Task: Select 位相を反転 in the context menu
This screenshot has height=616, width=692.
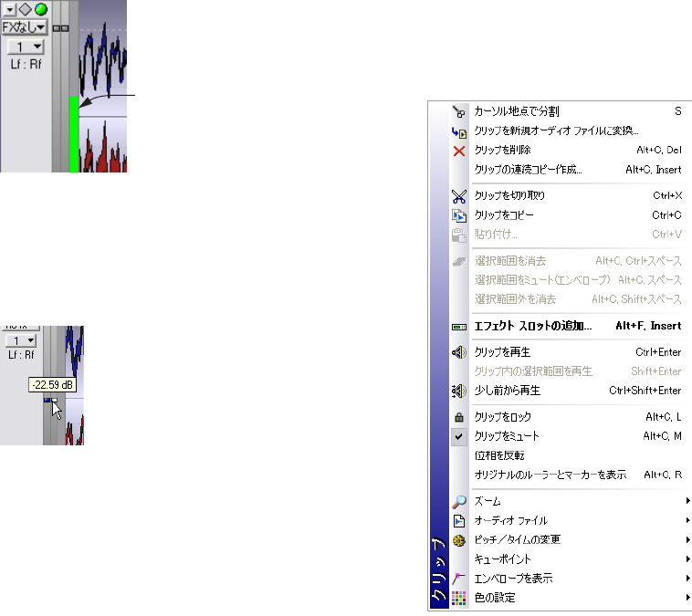Action: pos(578,455)
